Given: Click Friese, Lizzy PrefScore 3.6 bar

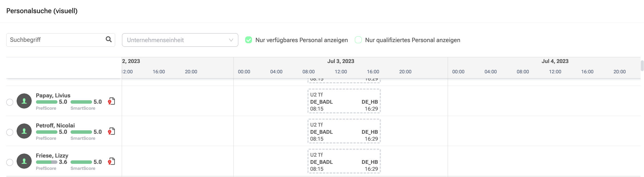Looking at the screenshot, I should (x=47, y=162).
